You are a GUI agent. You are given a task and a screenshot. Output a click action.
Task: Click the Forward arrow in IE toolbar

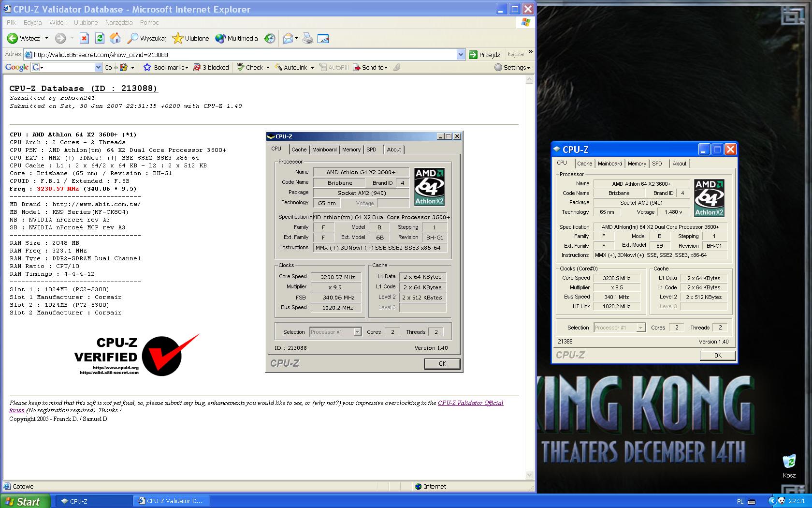[60, 38]
